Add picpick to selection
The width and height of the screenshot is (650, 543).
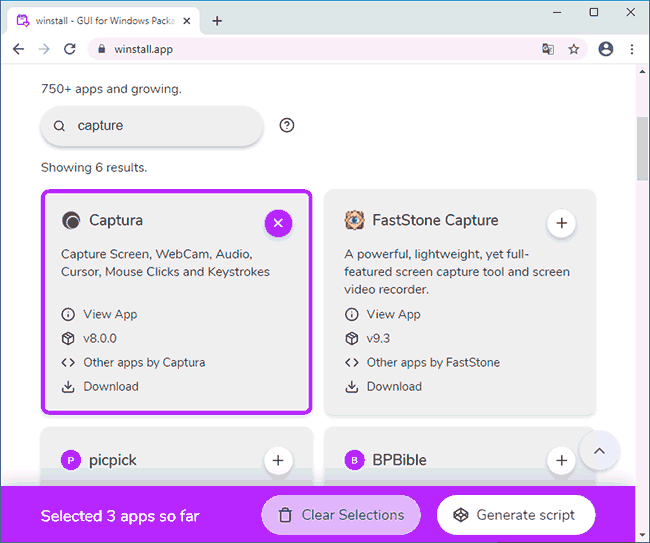[x=278, y=460]
